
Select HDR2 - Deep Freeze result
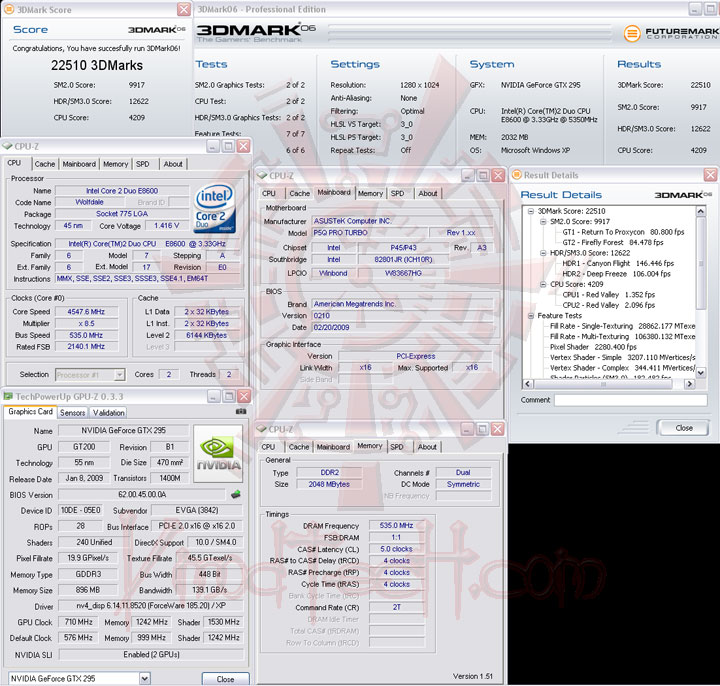(x=616, y=274)
